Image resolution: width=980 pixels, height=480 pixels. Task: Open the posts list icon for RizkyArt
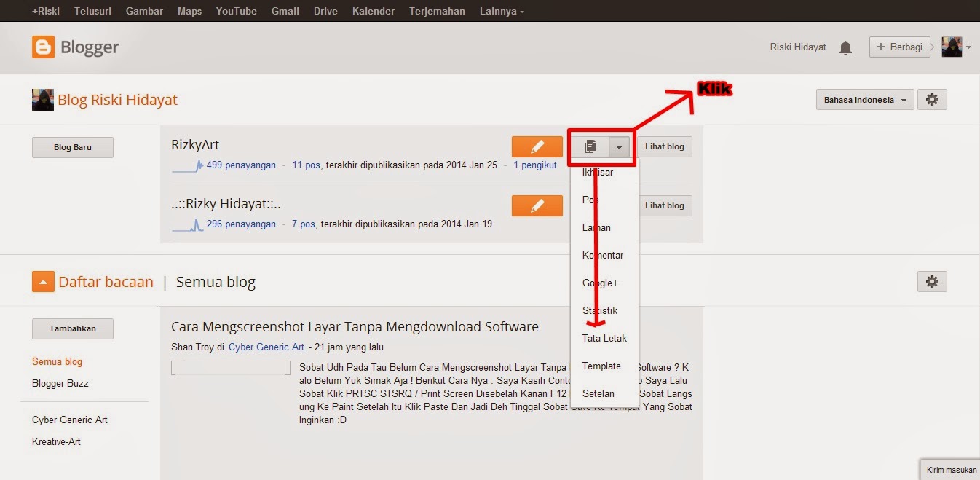pos(590,146)
